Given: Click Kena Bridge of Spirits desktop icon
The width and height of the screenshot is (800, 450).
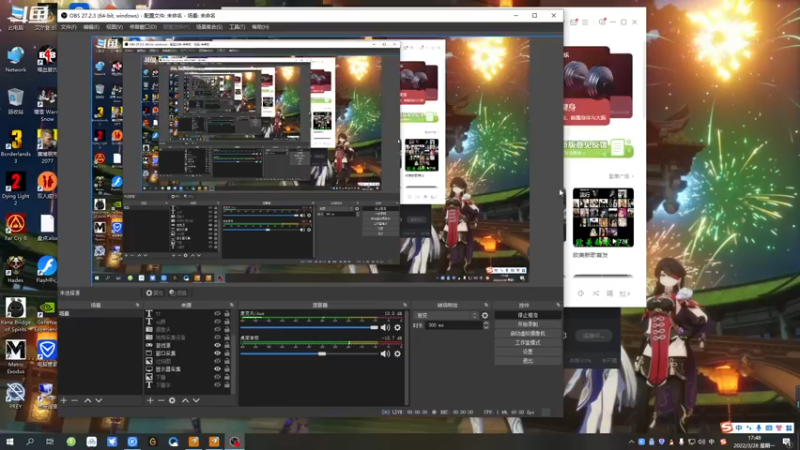Looking at the screenshot, I should (16, 315).
